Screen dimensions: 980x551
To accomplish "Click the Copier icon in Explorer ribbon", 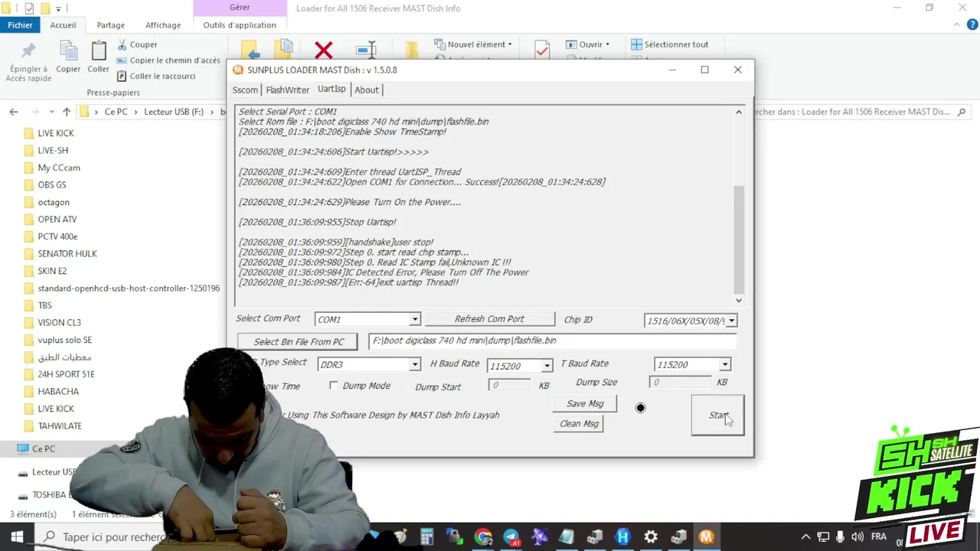I will [x=68, y=51].
